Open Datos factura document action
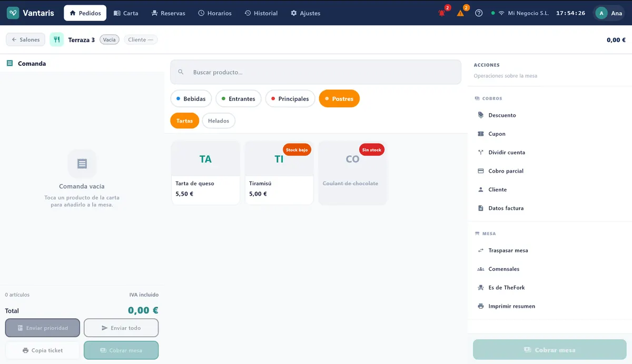Screen dimensions: 632x364 [550, 208]
